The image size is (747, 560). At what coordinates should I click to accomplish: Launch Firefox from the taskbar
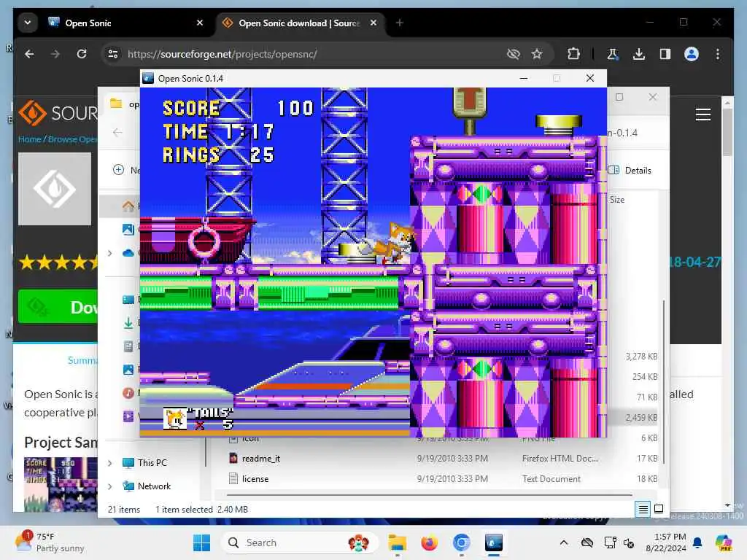(x=429, y=542)
